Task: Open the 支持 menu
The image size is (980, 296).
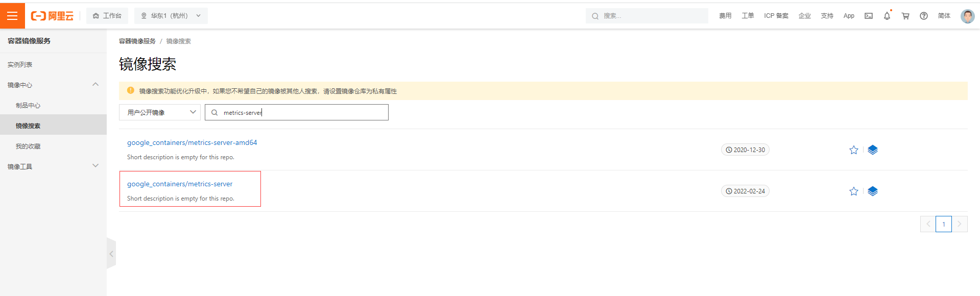Action: (827, 16)
